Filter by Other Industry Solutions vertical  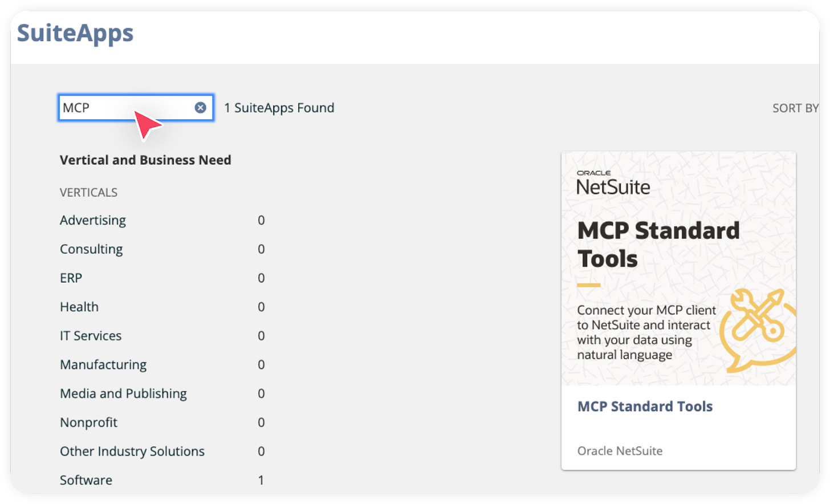132,452
